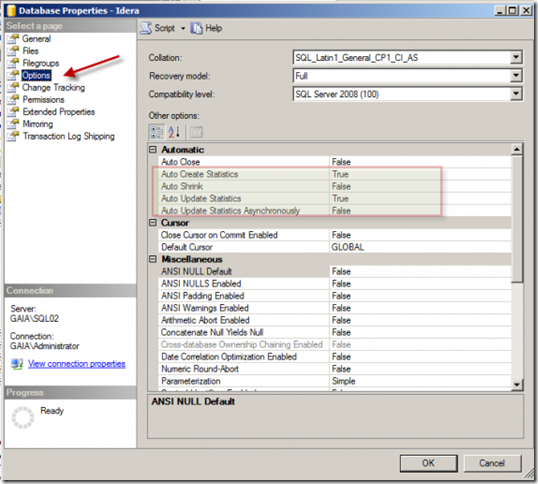Click the False value for Auto Shrink
538x484 pixels.
[341, 186]
